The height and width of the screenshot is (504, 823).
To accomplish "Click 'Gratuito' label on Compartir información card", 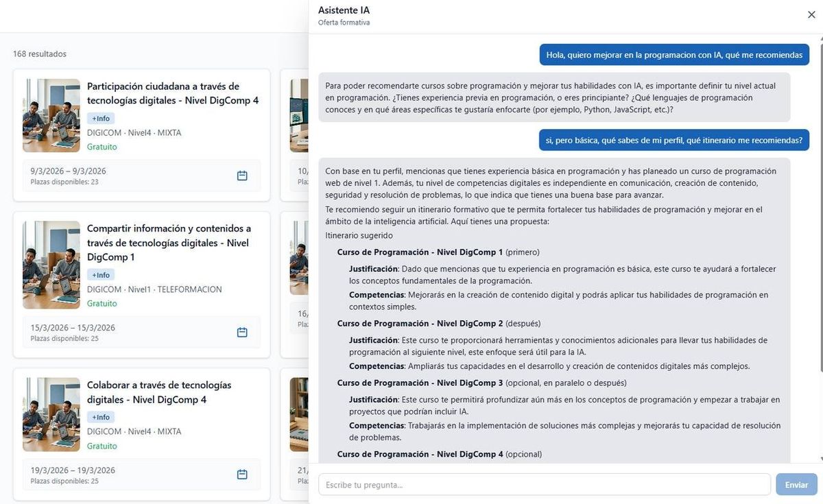I will (x=102, y=303).
